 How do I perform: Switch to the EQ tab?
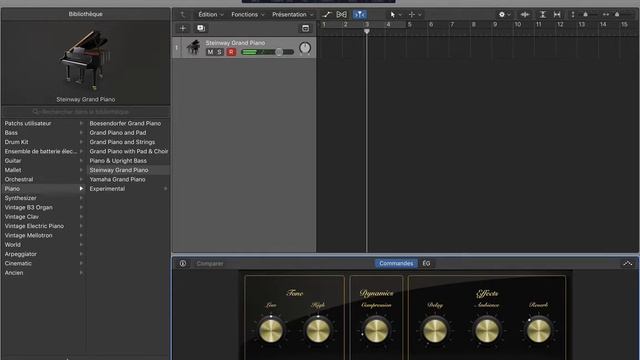426,263
